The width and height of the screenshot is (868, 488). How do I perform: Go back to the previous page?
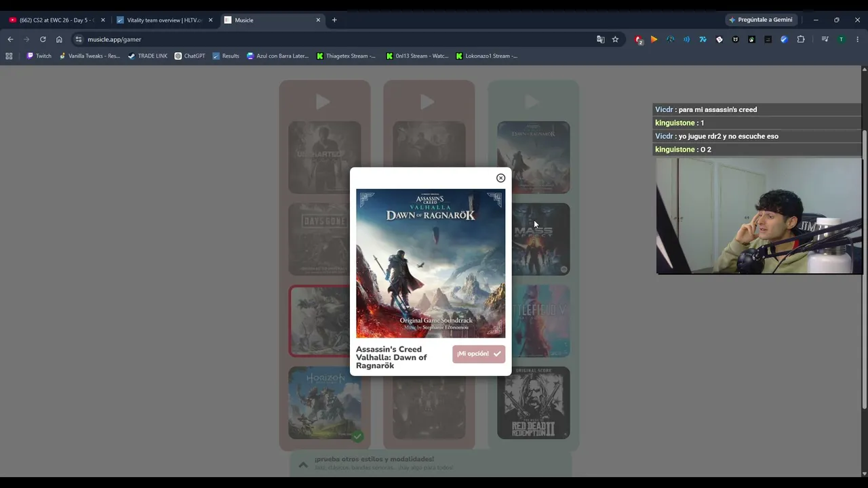10,39
